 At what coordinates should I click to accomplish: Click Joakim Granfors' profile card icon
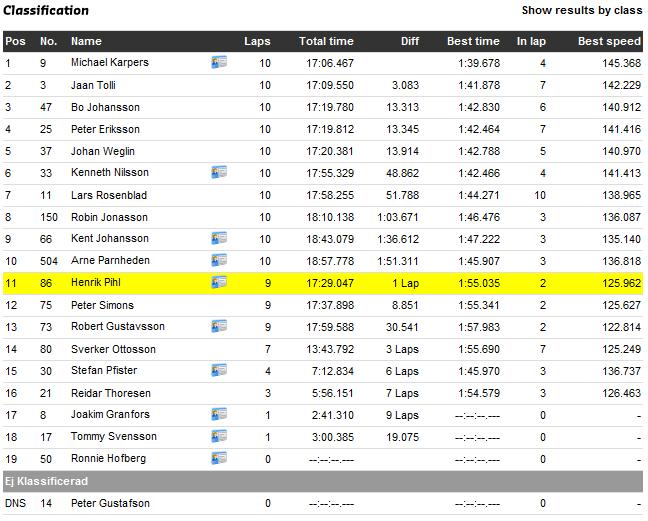tap(219, 414)
